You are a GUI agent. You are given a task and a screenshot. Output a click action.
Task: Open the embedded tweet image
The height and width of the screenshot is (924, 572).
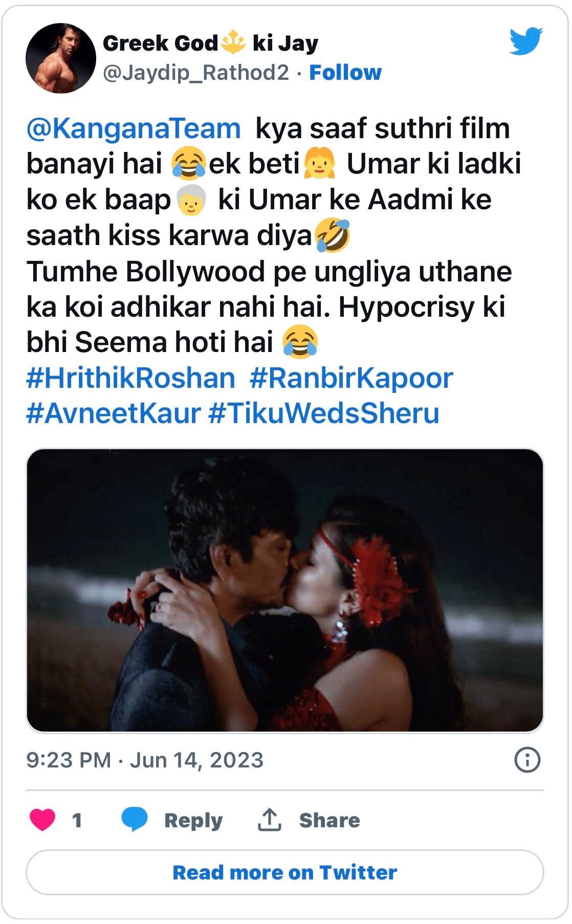coord(285,590)
